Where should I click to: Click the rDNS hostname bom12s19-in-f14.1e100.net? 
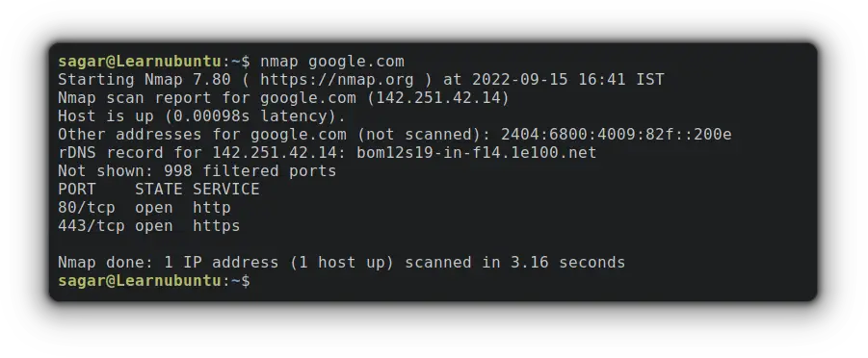point(477,153)
